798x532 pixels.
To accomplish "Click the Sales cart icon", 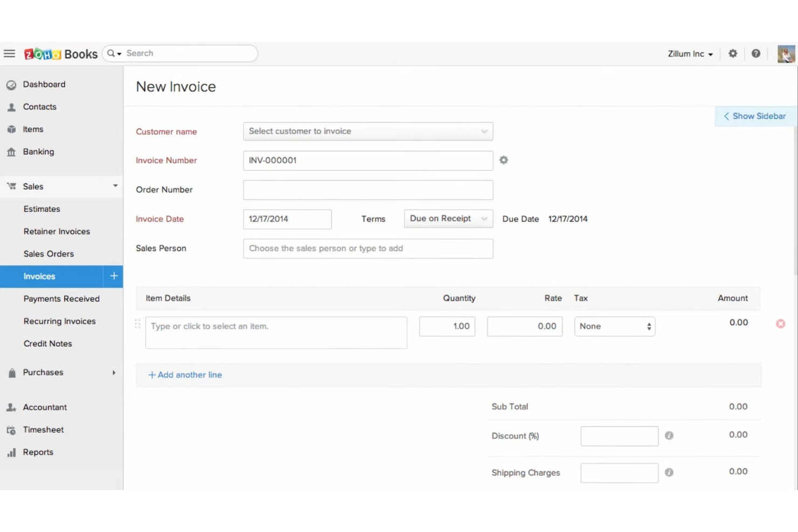I will [x=11, y=186].
